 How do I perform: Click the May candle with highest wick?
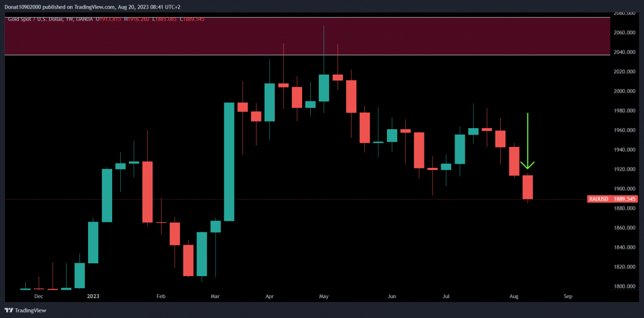(324, 87)
